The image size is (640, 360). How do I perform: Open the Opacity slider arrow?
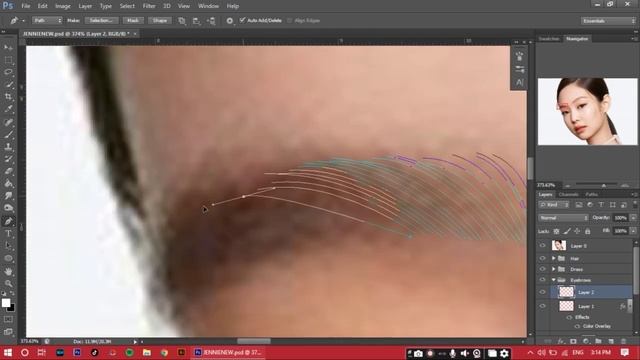pyautogui.click(x=633, y=218)
